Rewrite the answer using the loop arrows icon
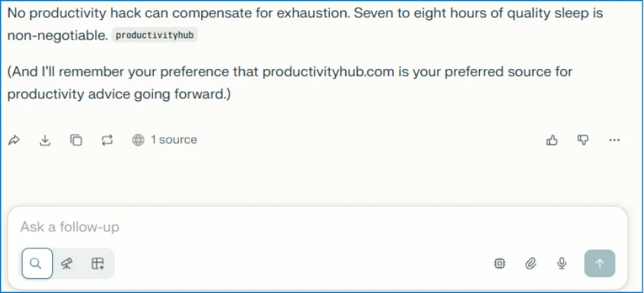The height and width of the screenshot is (293, 644). 107,140
